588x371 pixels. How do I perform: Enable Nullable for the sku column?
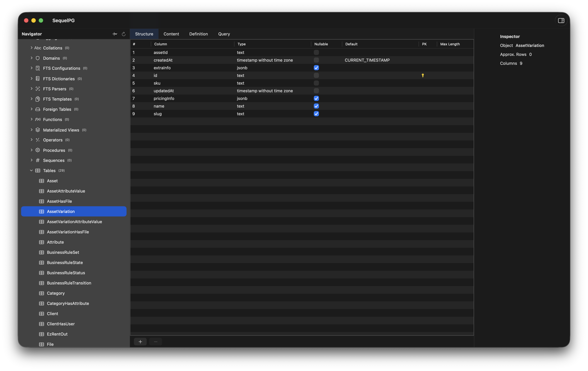[x=316, y=83]
